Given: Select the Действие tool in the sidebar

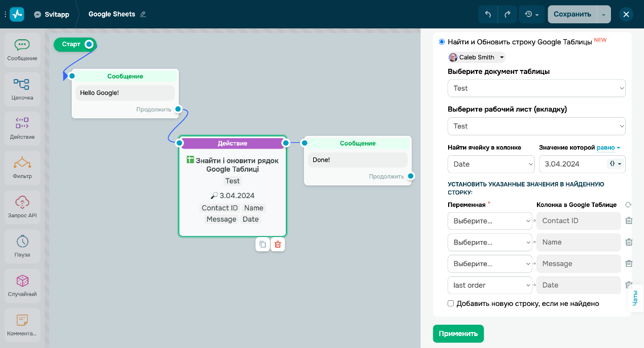Looking at the screenshot, I should (x=22, y=128).
